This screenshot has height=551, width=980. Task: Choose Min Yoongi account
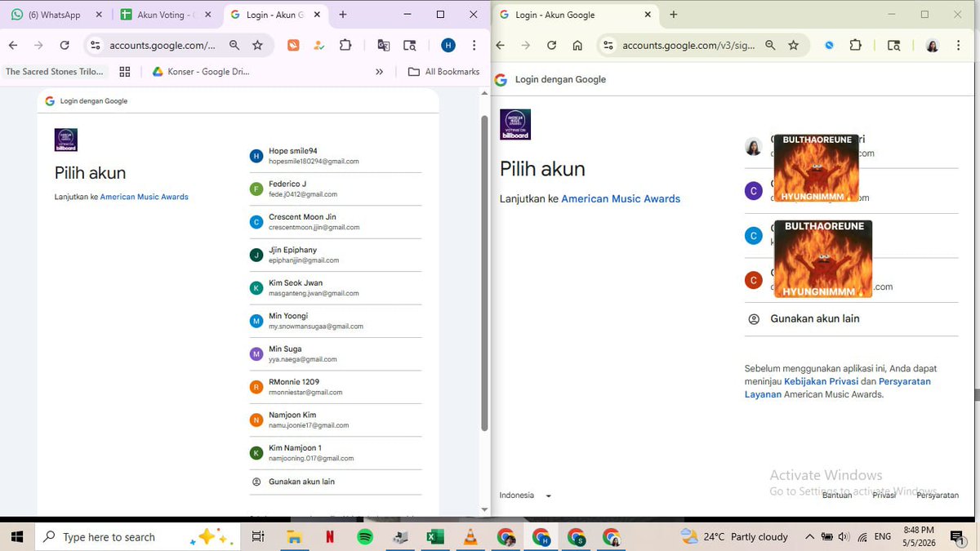pyautogui.click(x=335, y=321)
